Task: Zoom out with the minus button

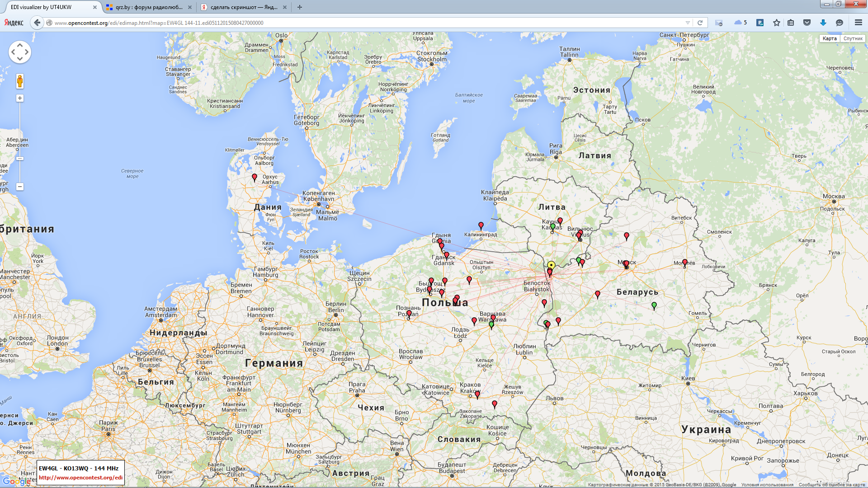Action: (20, 187)
